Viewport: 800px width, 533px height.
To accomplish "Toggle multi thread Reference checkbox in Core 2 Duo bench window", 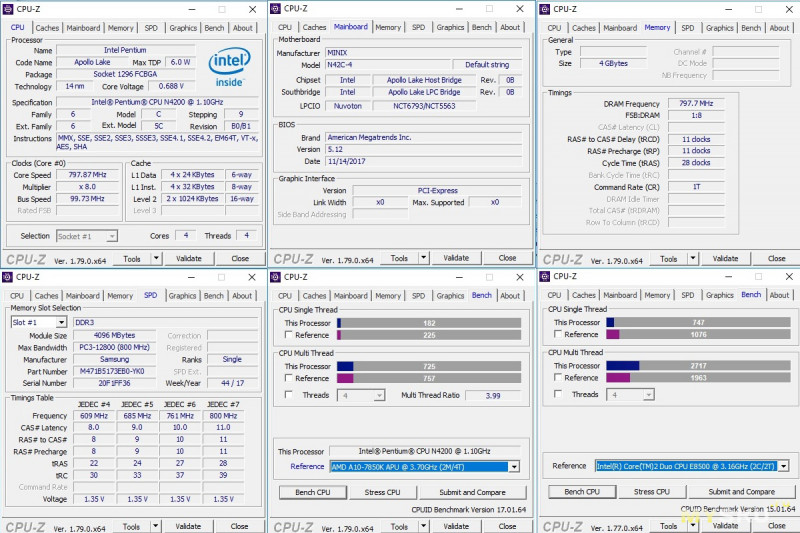I will 558,377.
